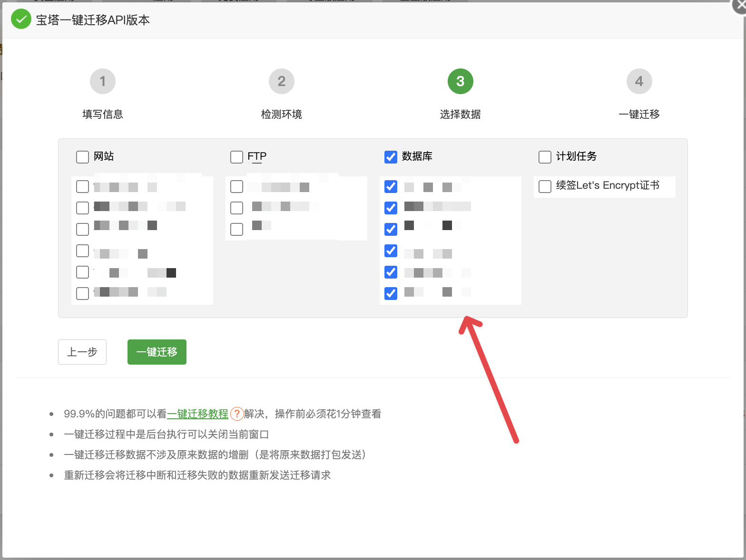Click the orange question mark help icon
The height and width of the screenshot is (560, 746).
pyautogui.click(x=236, y=414)
